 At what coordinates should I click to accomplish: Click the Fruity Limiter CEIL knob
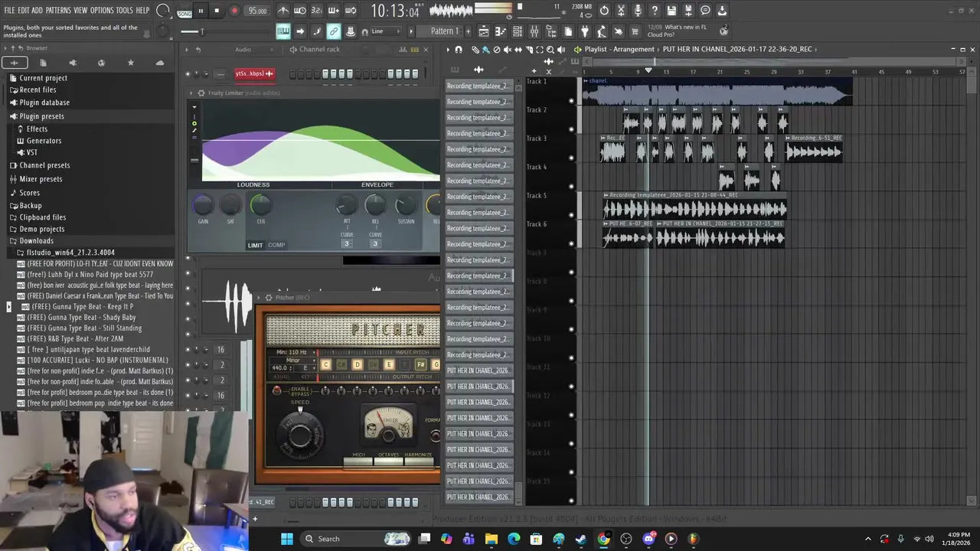(x=260, y=204)
